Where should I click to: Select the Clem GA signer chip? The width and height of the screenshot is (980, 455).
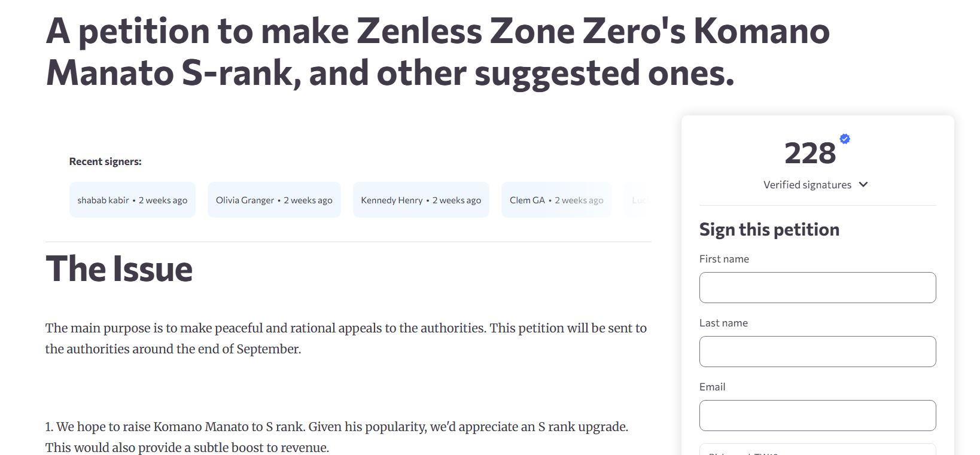click(x=556, y=200)
